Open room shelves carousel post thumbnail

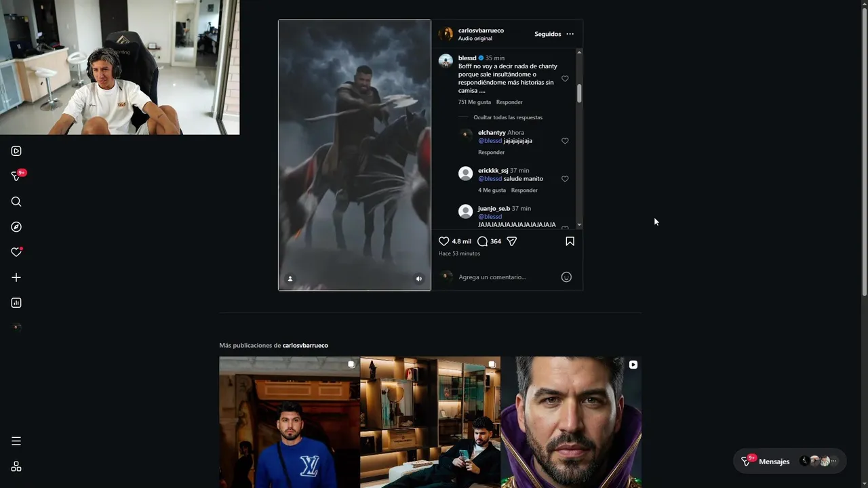[x=431, y=422]
